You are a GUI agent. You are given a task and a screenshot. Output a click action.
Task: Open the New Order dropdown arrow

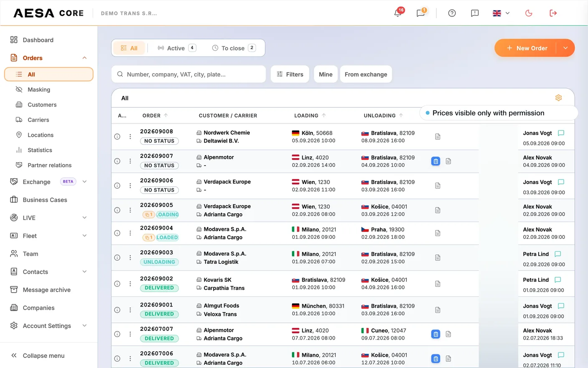click(565, 48)
